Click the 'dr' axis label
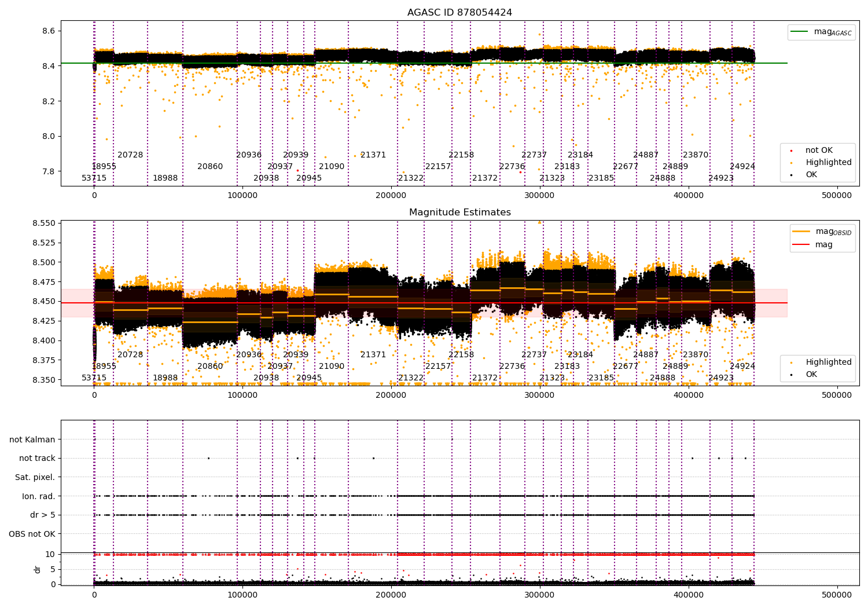The height and width of the screenshot is (608, 868). [38, 569]
